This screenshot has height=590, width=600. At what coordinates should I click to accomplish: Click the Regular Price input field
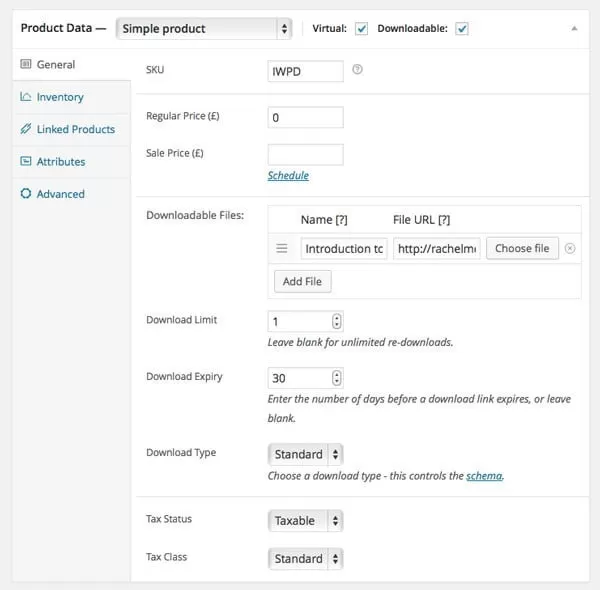click(305, 117)
